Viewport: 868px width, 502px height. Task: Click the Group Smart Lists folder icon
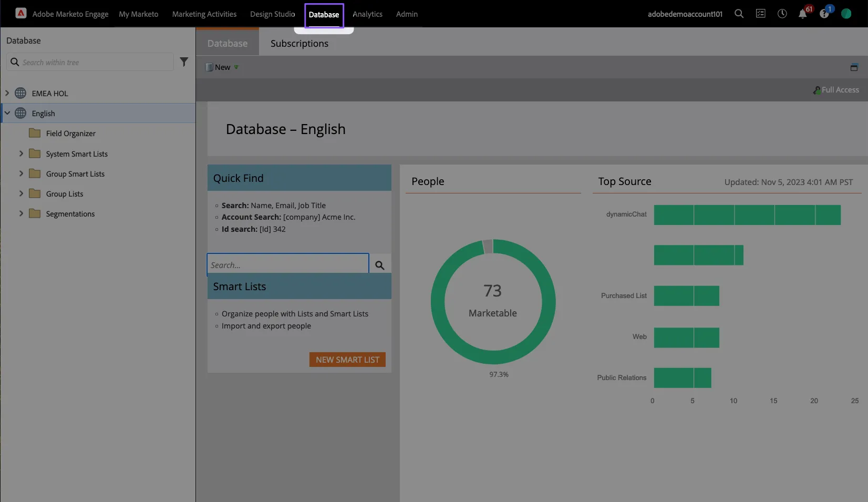point(35,173)
